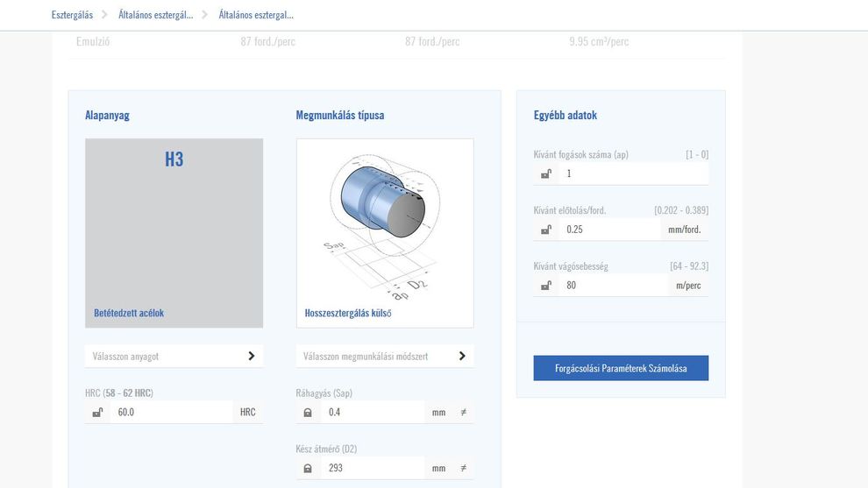
Task: Focus the Kívánt vágósebesség input showing 80
Action: [x=614, y=286]
